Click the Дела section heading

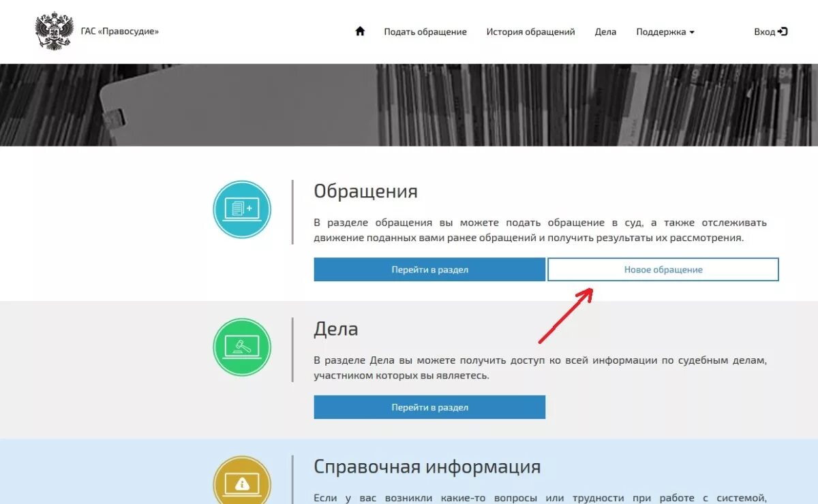click(x=335, y=328)
